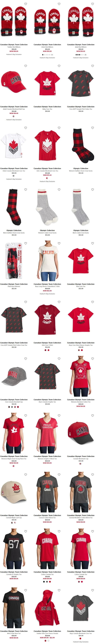Mark Canada Maple Leaf Cap as favorite

26,475
